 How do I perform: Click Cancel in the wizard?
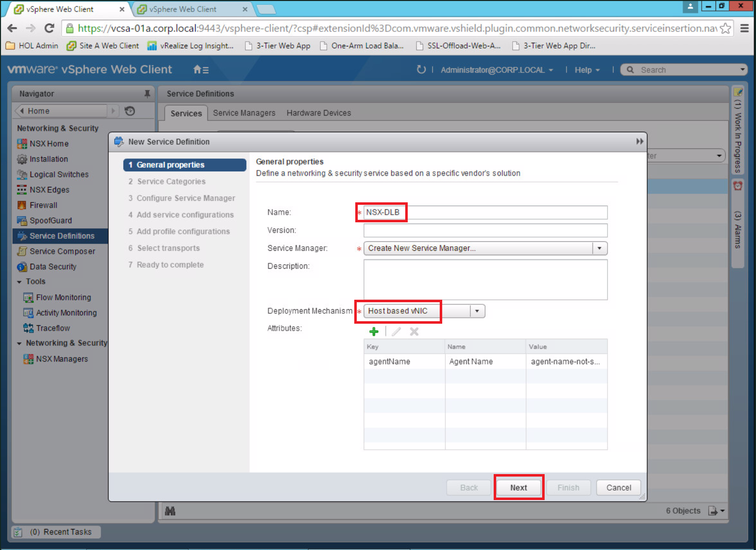point(619,488)
